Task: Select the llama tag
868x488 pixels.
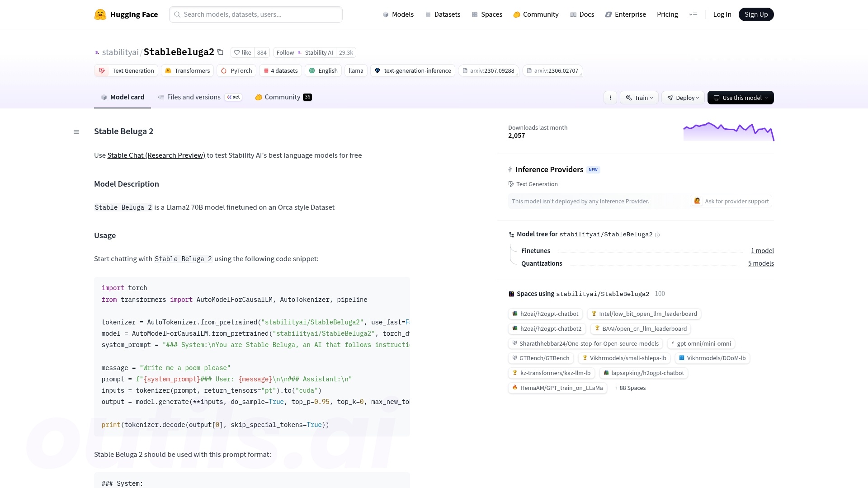Action: tap(356, 70)
